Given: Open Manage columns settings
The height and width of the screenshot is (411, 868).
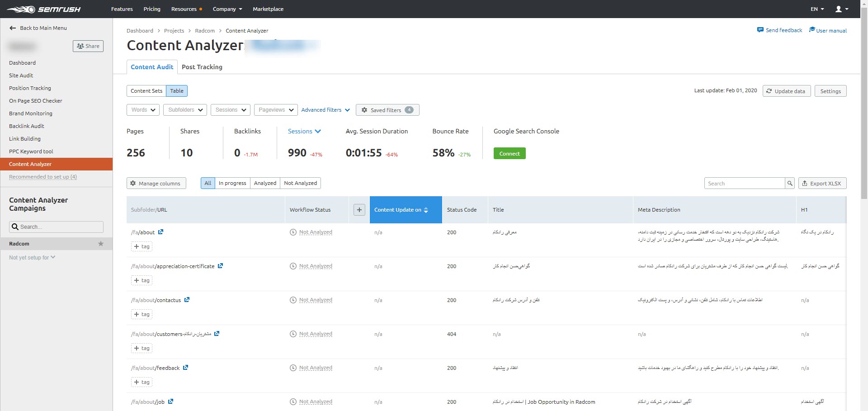Looking at the screenshot, I should [x=156, y=183].
